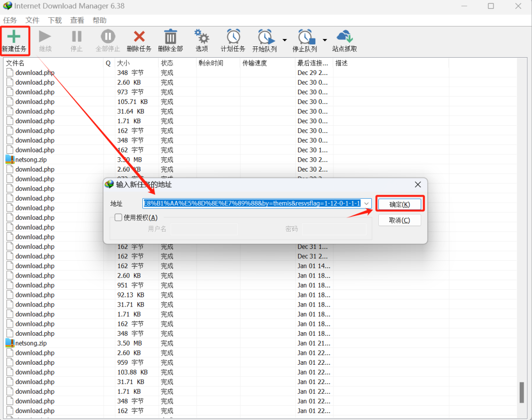This screenshot has height=420, width=532.
Task: Sort by 传输速度 column header
Action: 267,63
